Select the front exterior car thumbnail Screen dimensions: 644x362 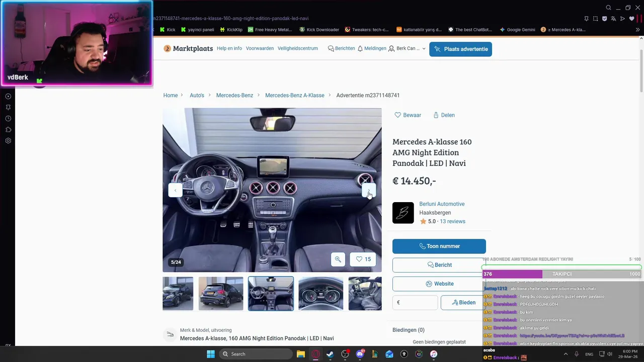point(178,294)
